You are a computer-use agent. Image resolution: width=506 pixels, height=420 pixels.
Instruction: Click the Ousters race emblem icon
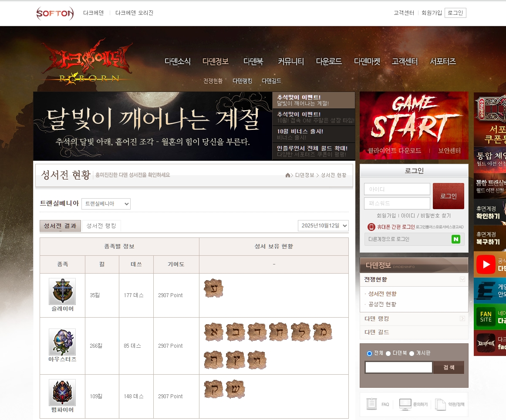click(62, 342)
